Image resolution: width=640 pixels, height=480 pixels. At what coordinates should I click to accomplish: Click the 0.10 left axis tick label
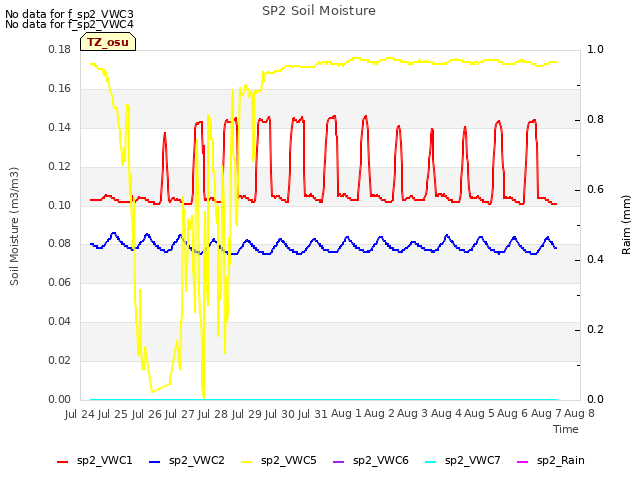click(x=59, y=205)
